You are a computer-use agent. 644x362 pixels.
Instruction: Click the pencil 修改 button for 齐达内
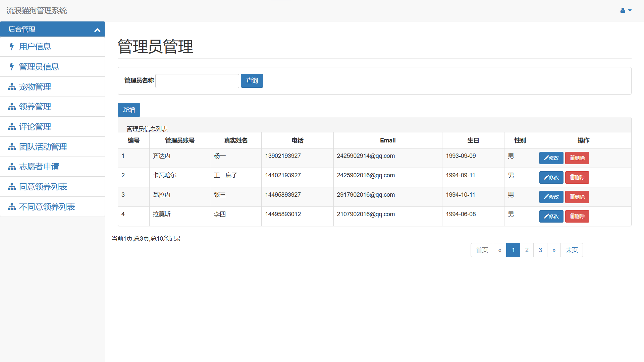551,158
